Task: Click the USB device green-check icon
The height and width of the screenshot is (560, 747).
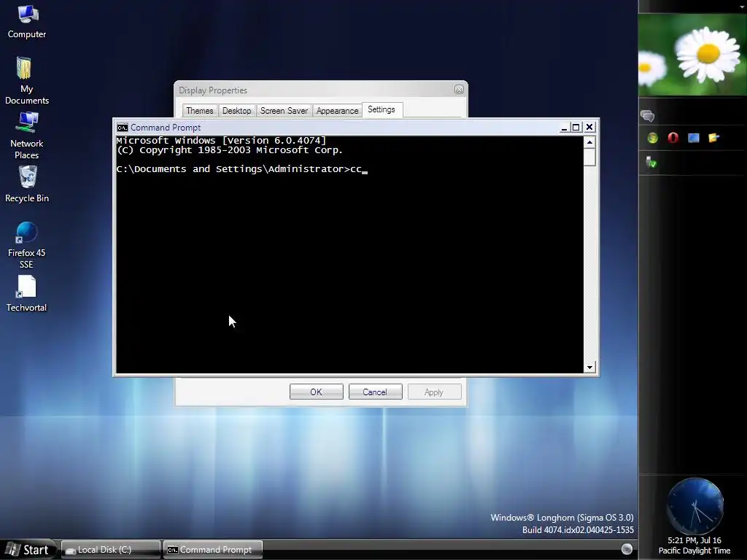Action: point(651,163)
